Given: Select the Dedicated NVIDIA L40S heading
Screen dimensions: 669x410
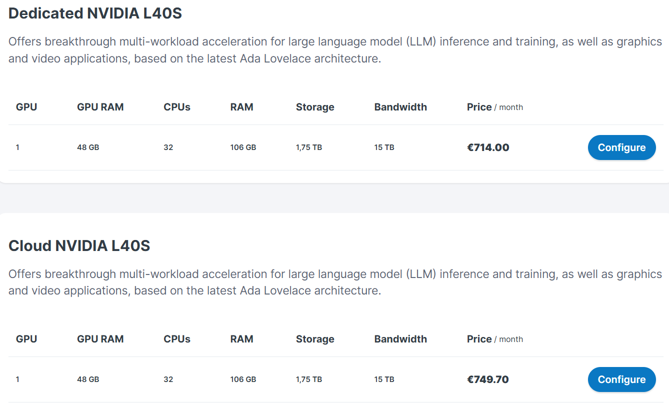Looking at the screenshot, I should (x=95, y=14).
